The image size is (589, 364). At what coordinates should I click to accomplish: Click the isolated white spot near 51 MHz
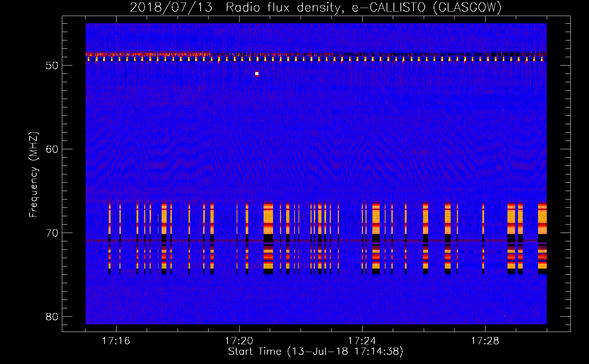pos(257,74)
